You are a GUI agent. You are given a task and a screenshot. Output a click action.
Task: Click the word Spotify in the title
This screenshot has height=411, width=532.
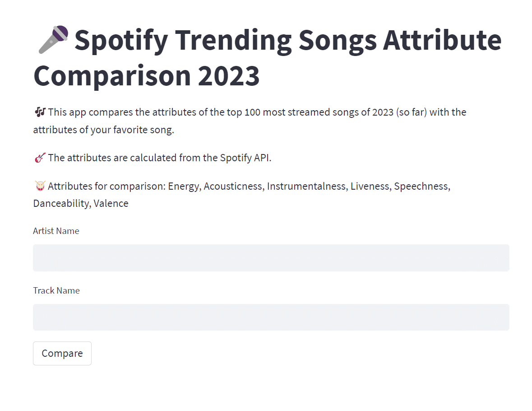tap(121, 41)
